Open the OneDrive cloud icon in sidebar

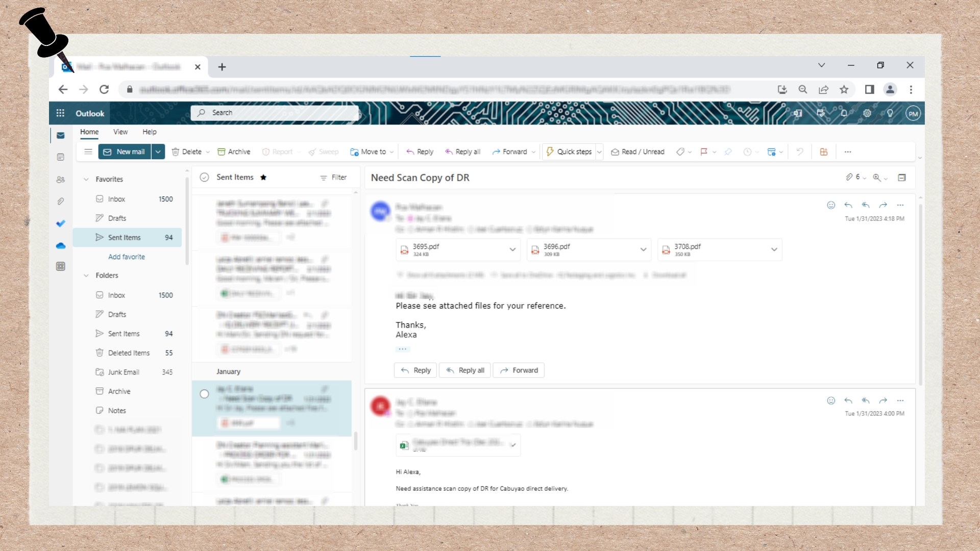click(61, 246)
